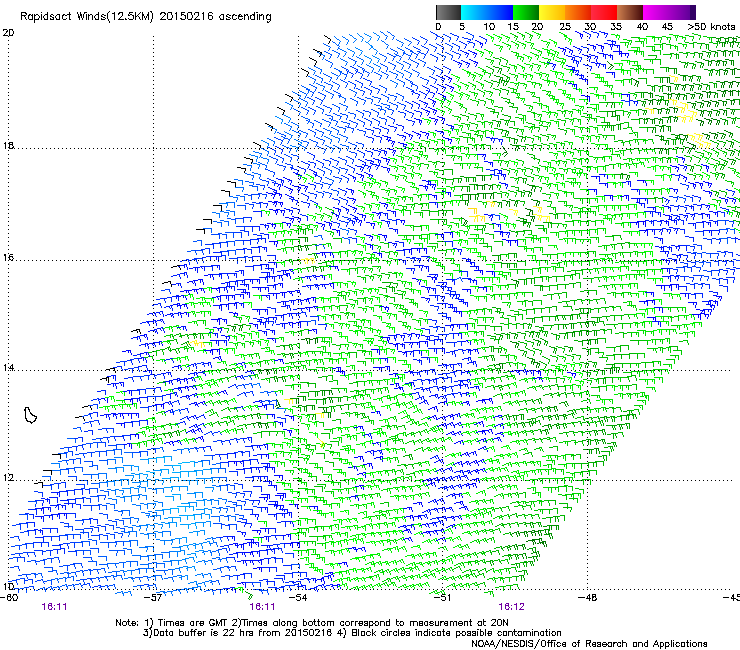The height and width of the screenshot is (650, 740).
Task: Click the Note line about GMT times
Action: pyautogui.click(x=311, y=623)
